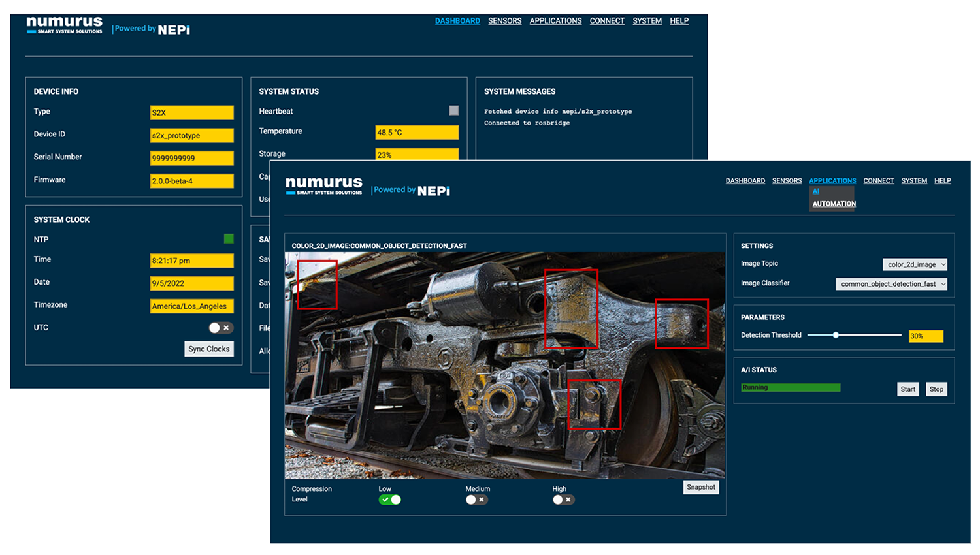
Task: Click the Detection Threshold slider handle
Action: (836, 335)
